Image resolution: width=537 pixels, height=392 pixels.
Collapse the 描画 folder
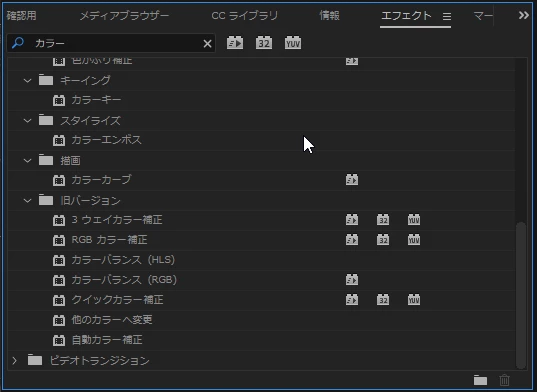pyautogui.click(x=27, y=161)
